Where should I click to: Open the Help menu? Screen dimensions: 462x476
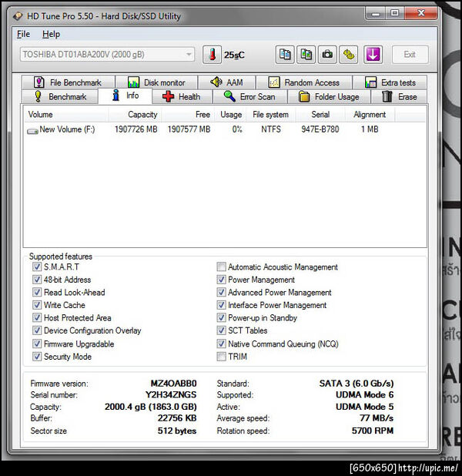pyautogui.click(x=51, y=34)
